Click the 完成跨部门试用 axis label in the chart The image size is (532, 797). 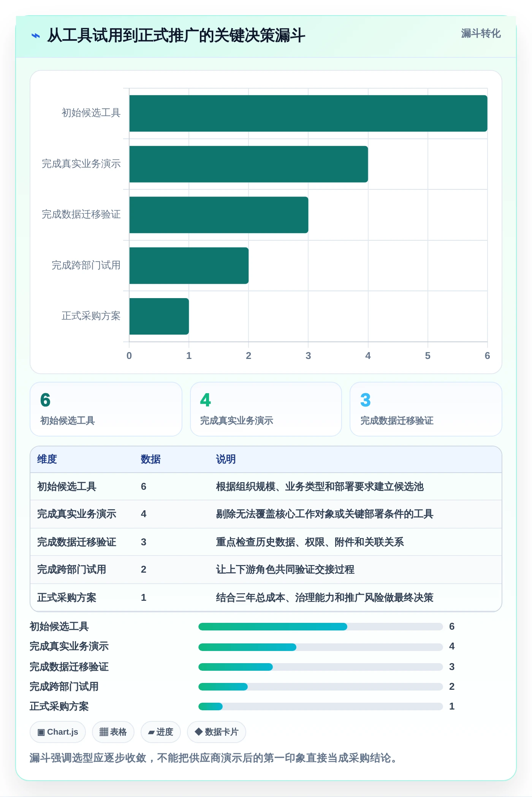pos(86,265)
